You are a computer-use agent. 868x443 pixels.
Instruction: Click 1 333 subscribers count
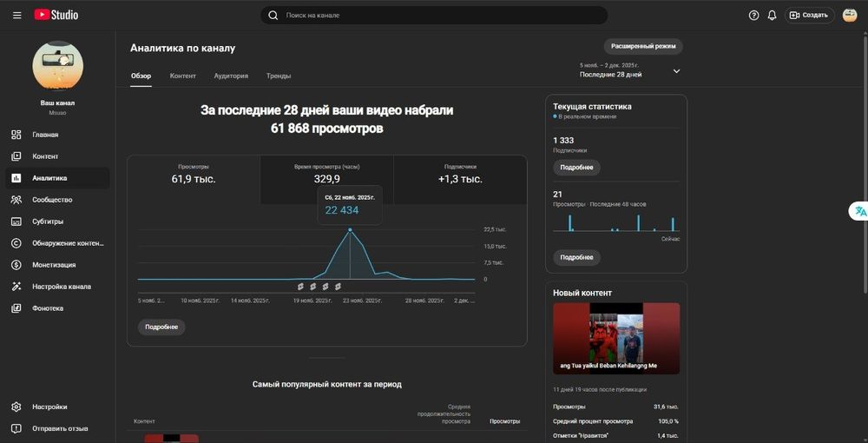[x=563, y=140]
